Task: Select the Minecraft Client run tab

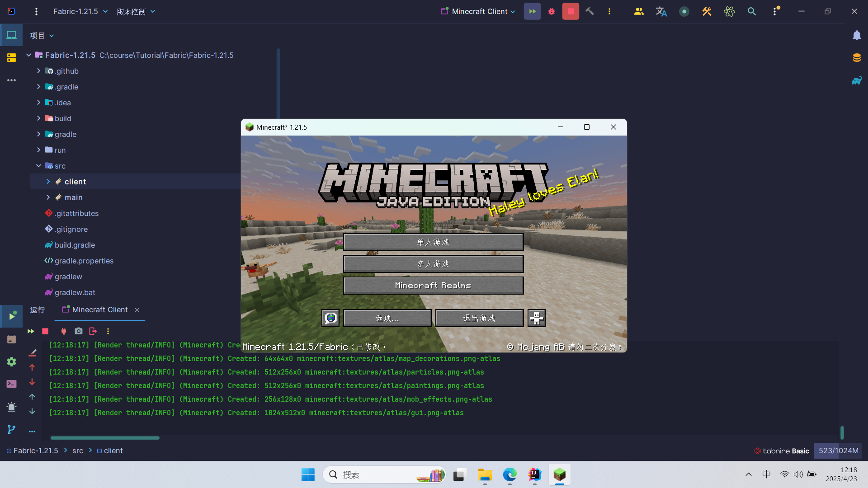Action: 99,310
